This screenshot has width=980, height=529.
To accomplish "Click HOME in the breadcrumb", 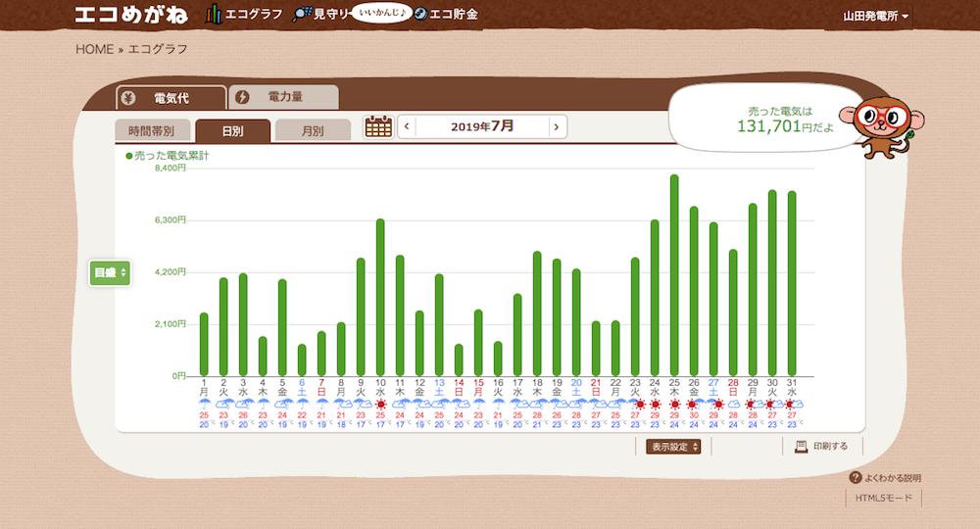I will [x=94, y=49].
